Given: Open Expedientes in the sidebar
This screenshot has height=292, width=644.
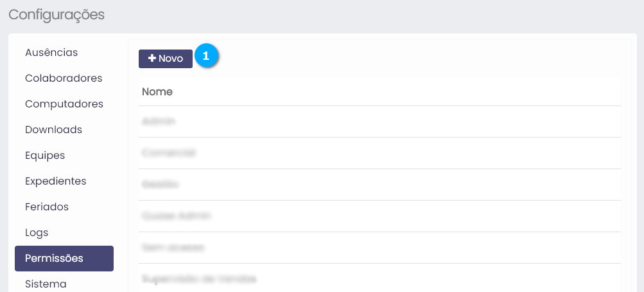Looking at the screenshot, I should 55,181.
